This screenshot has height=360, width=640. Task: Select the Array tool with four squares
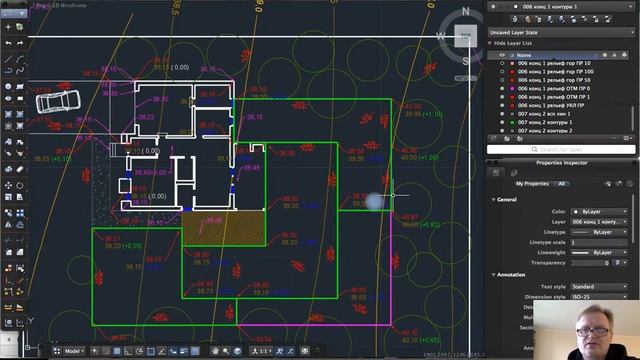click(x=20, y=213)
